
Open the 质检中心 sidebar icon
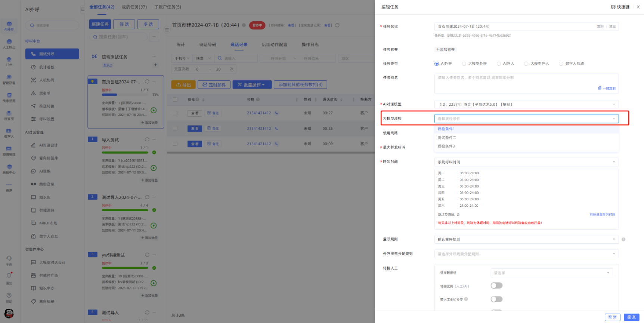9,167
